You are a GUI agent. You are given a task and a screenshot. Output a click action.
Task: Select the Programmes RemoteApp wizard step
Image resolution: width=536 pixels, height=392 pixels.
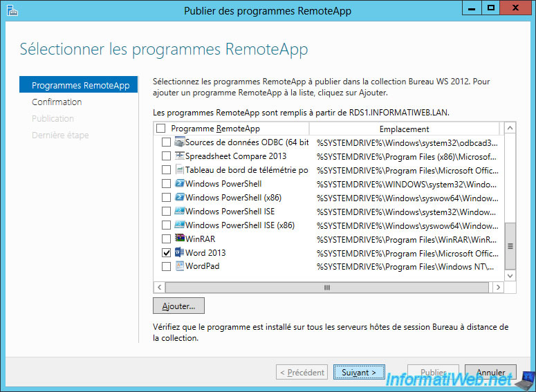(x=80, y=86)
